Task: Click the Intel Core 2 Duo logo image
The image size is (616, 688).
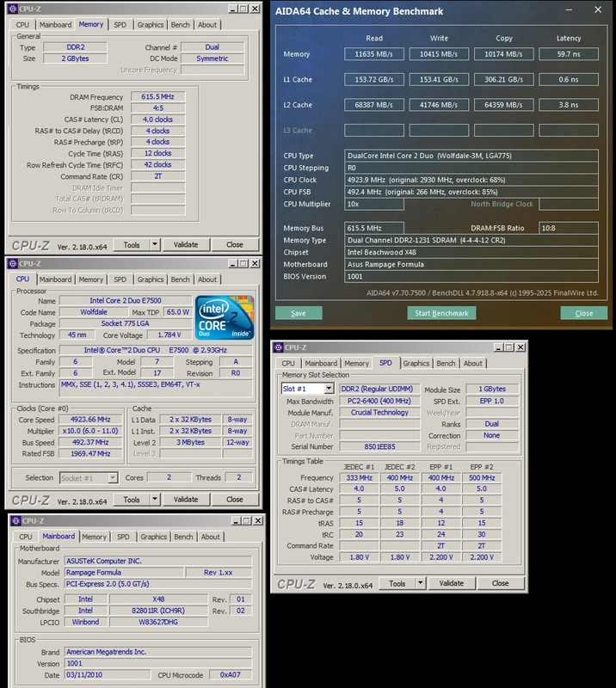Action: click(x=225, y=316)
